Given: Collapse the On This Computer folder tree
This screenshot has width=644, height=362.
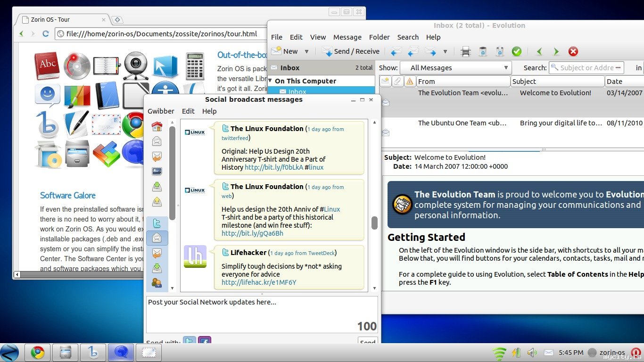Looking at the screenshot, I should click(270, 81).
